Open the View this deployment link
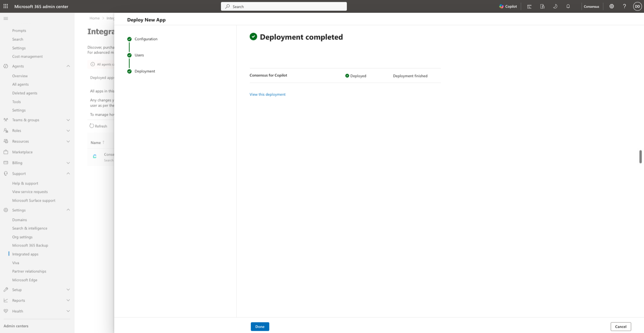This screenshot has height=333, width=644. pyautogui.click(x=267, y=95)
